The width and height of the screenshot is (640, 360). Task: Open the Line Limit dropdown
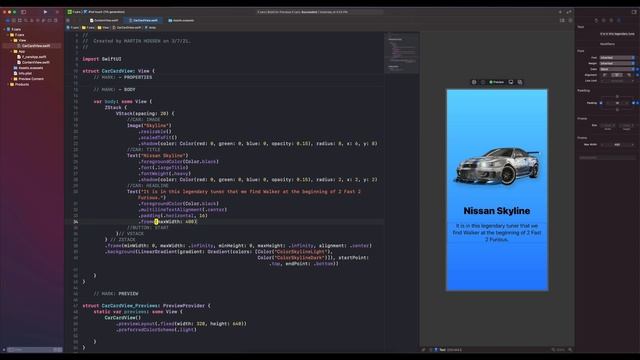pyautogui.click(x=617, y=81)
